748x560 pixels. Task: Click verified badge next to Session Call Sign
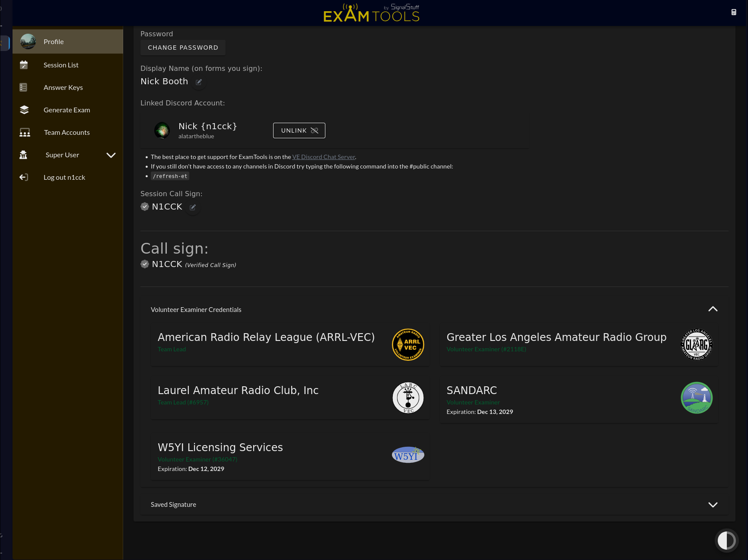click(x=145, y=207)
